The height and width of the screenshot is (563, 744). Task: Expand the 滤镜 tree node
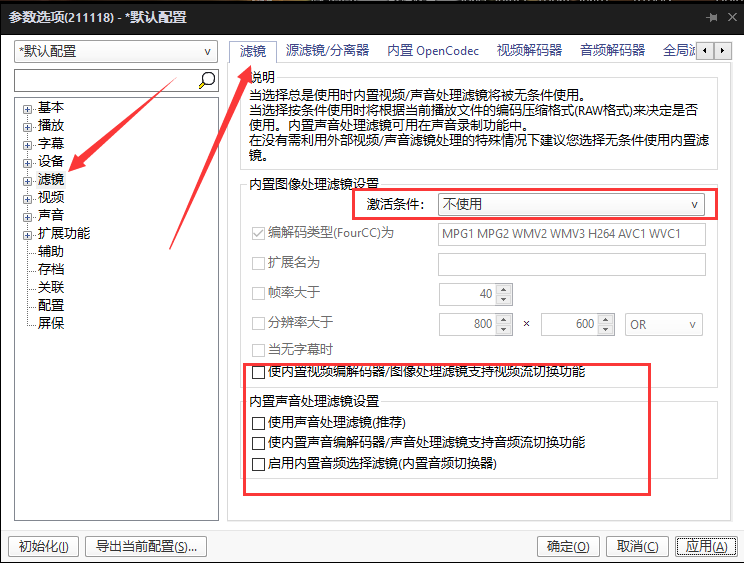point(27,181)
